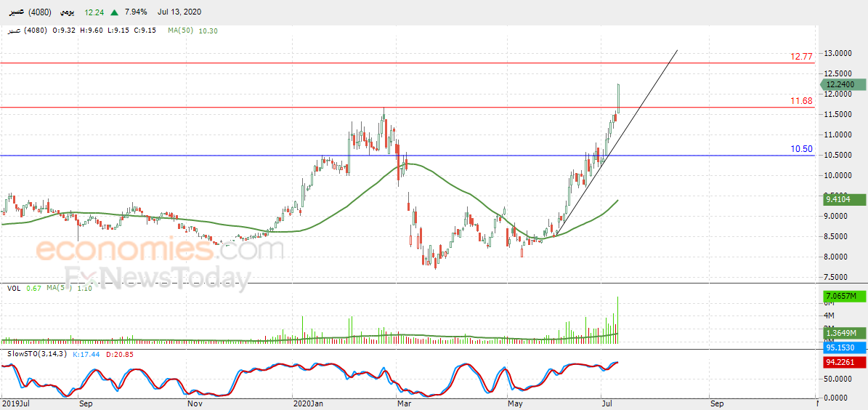Screen dimensions: 868x410
Task: Click the 12.2400 current price tag
Action: click(x=843, y=85)
